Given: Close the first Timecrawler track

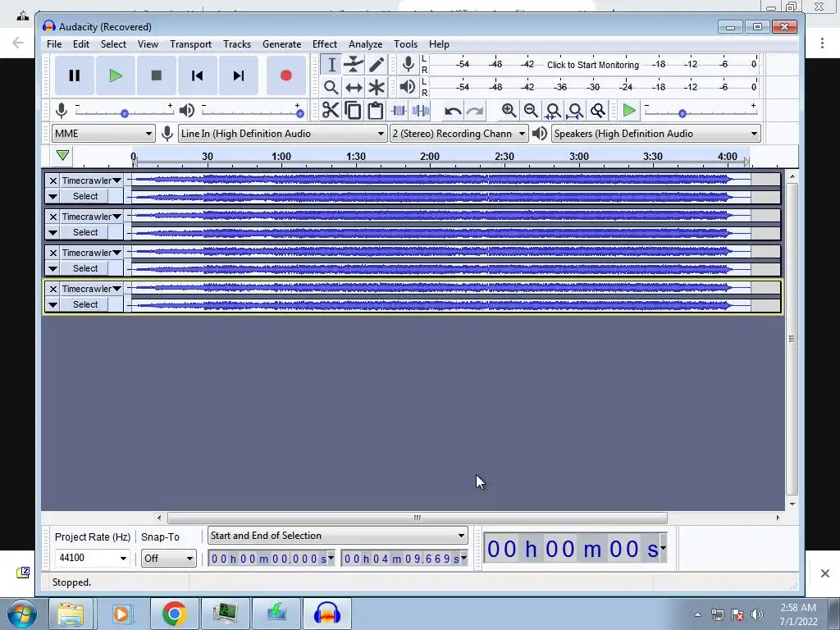Looking at the screenshot, I should [53, 180].
